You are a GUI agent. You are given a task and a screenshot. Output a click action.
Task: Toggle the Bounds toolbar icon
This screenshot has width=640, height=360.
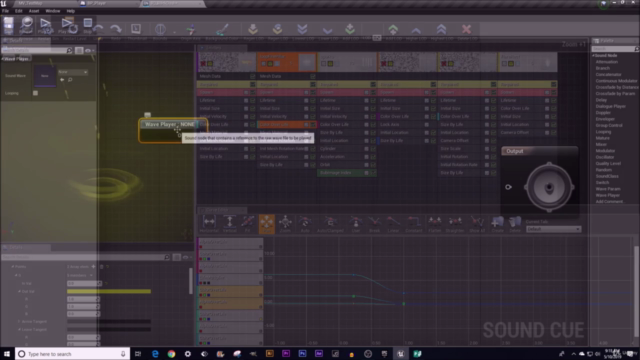click(160, 29)
